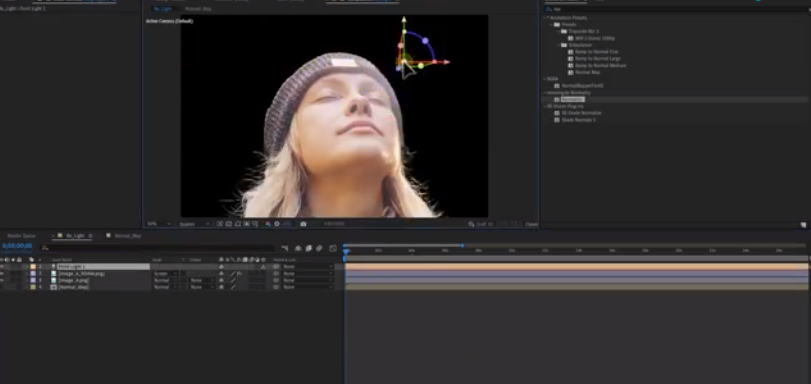
Task: Select the Normal Map preset
Action: tap(588, 72)
